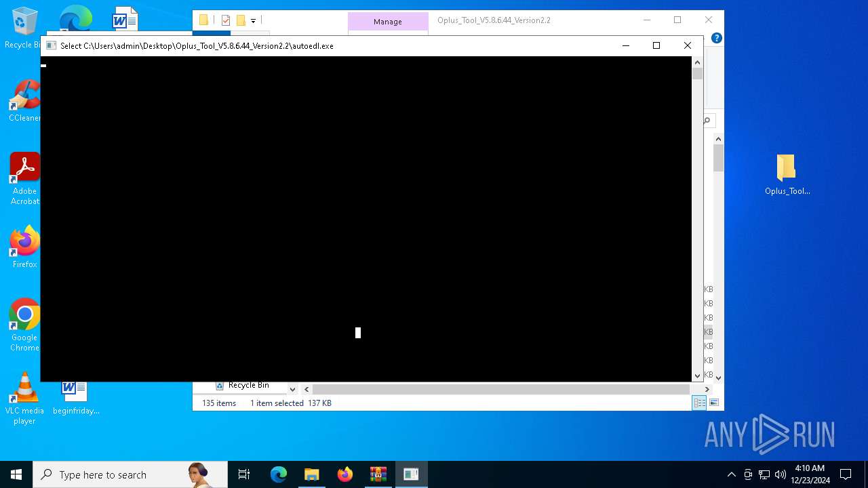Open Task View on the taskbar

(244, 474)
